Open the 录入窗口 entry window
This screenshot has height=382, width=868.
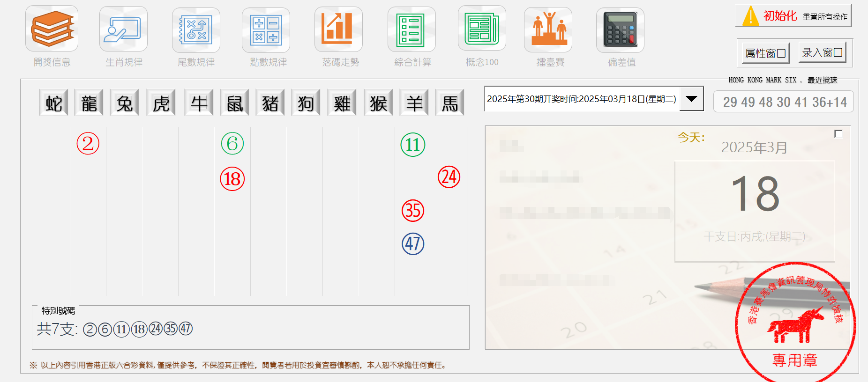pyautogui.click(x=822, y=52)
